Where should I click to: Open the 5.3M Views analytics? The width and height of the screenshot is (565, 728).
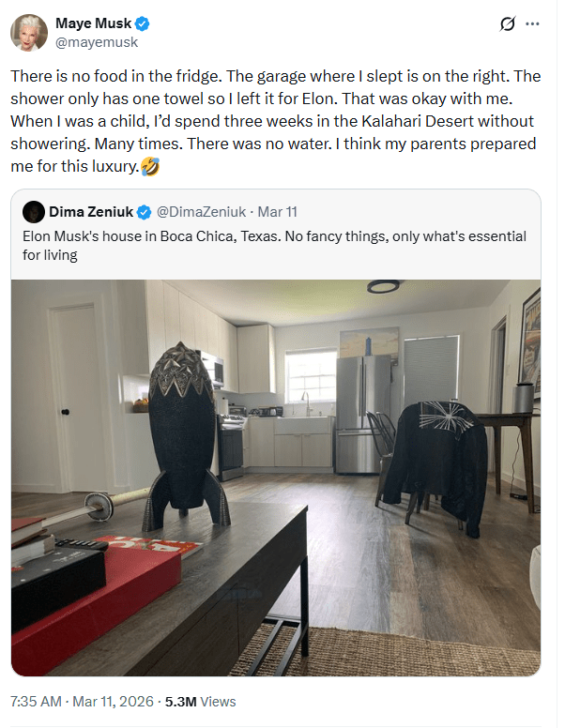[x=200, y=701]
